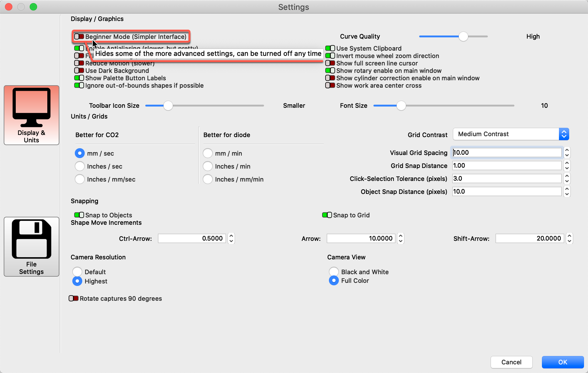Open the Display & Units settings page
The height and width of the screenshot is (373, 588).
pos(32,115)
